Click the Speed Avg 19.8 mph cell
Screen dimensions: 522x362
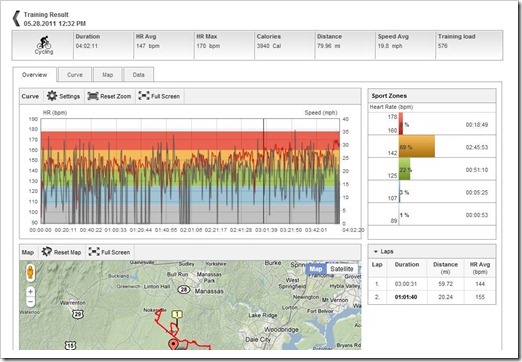pyautogui.click(x=405, y=45)
